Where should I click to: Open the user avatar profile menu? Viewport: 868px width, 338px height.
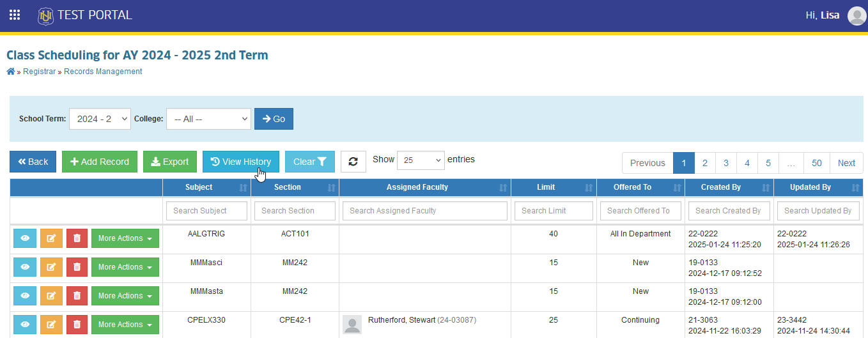click(856, 15)
